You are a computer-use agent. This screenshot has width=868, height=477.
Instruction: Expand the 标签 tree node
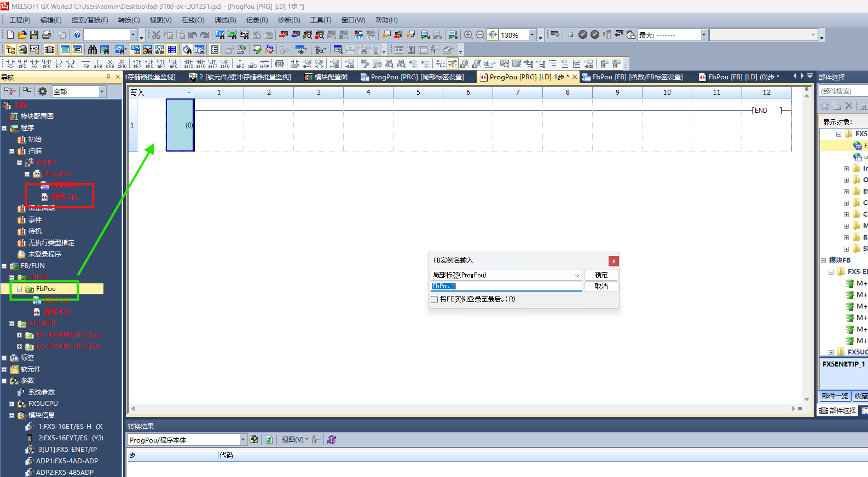click(4, 358)
